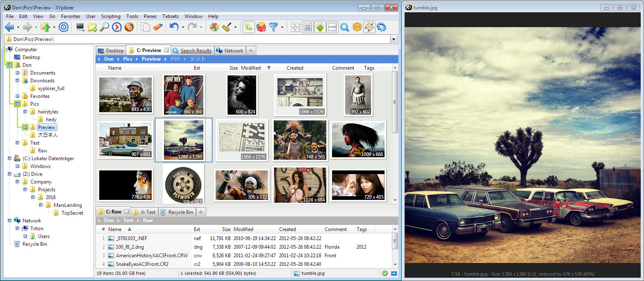Click Pics in the breadcrumb bar

pyautogui.click(x=127, y=59)
